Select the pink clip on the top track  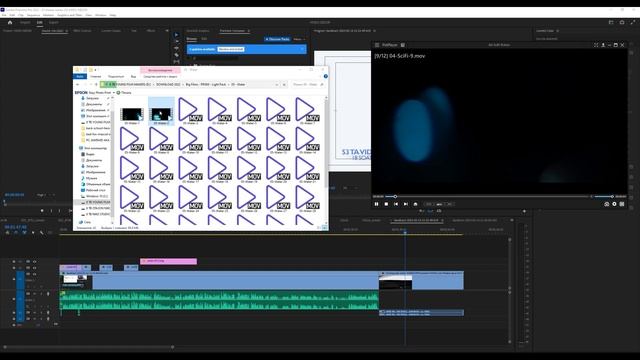[168, 261]
